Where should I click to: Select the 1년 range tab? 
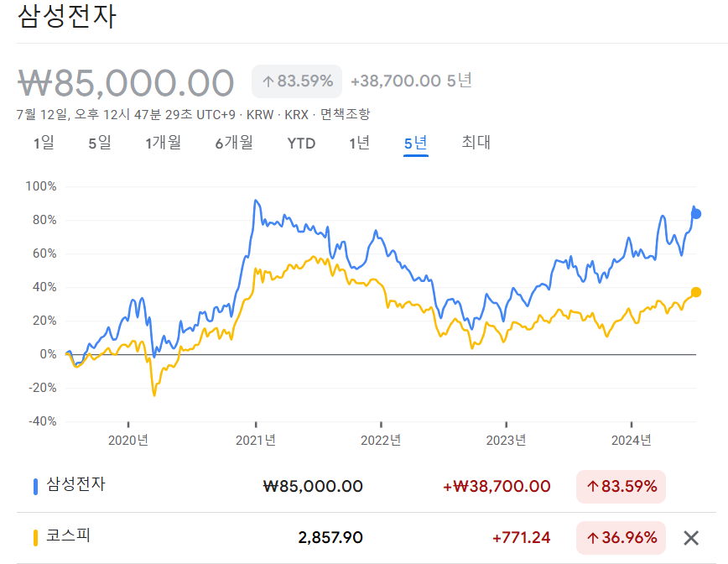coord(359,143)
